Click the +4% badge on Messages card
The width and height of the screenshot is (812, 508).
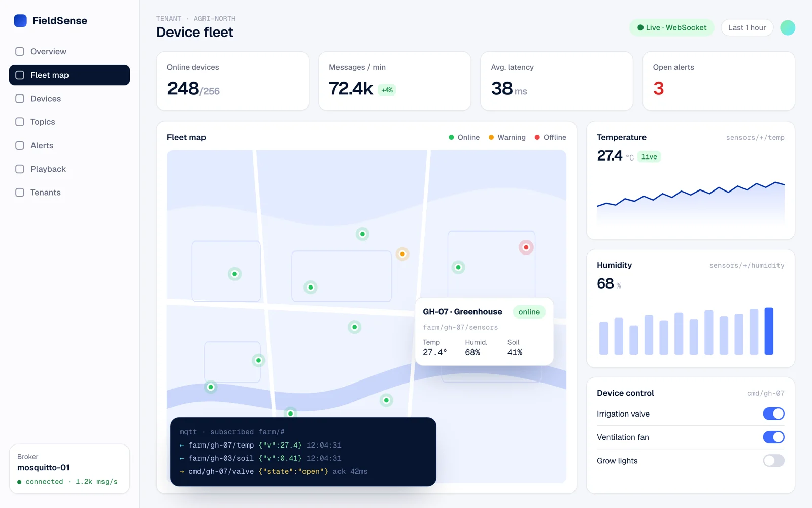click(x=387, y=90)
